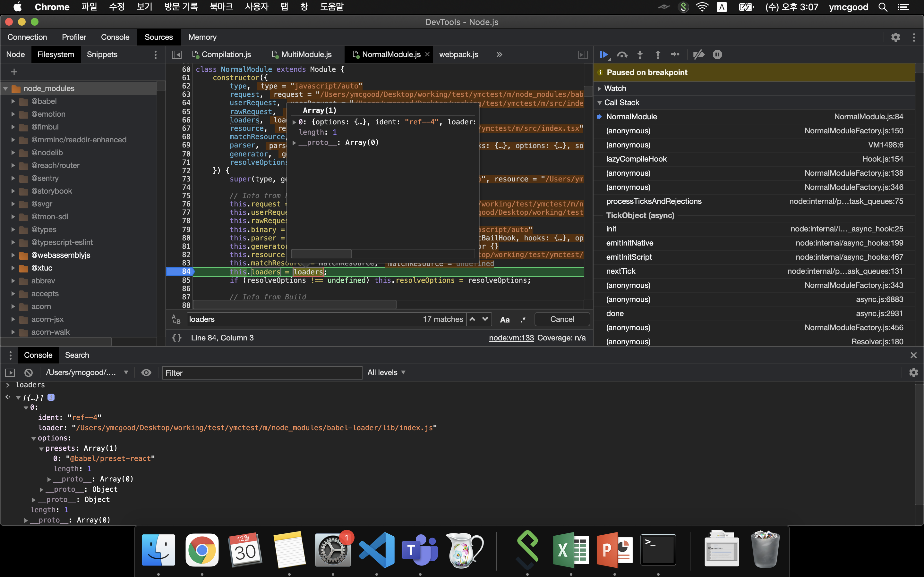Click the Resume script execution button
Viewport: 924px width, 577px height.
pyautogui.click(x=604, y=54)
